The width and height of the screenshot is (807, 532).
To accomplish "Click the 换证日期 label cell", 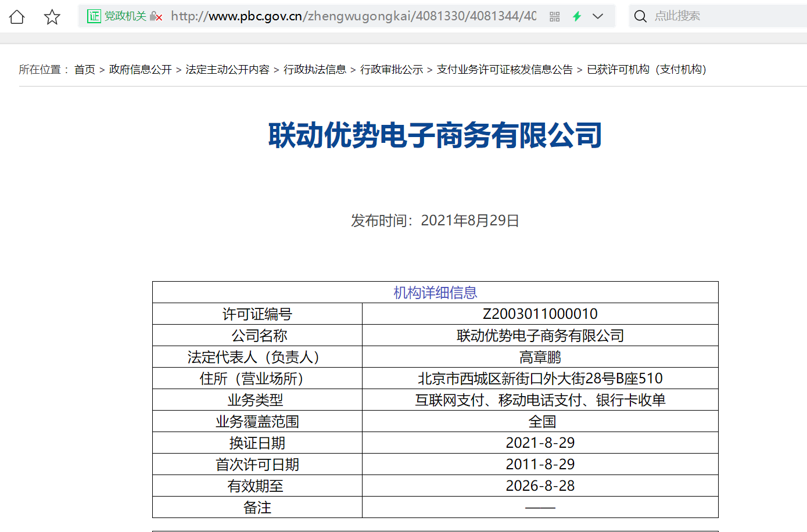I will coord(257,443).
